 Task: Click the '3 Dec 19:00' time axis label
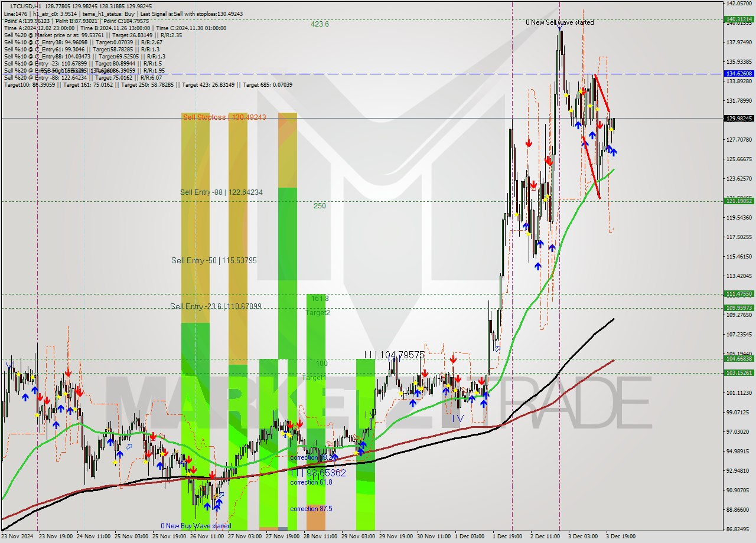point(621,537)
